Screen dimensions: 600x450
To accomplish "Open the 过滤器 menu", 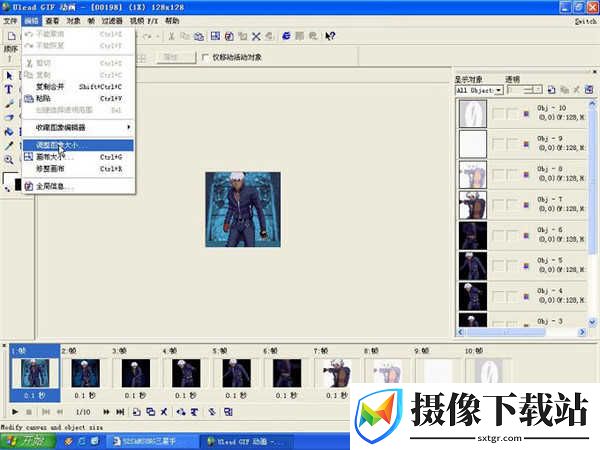I will 112,21.
